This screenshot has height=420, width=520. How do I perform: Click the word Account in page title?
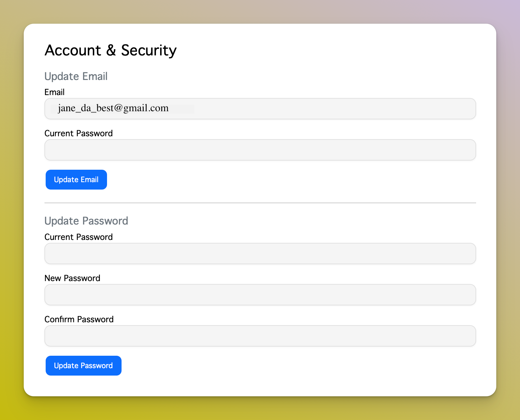pos(73,50)
